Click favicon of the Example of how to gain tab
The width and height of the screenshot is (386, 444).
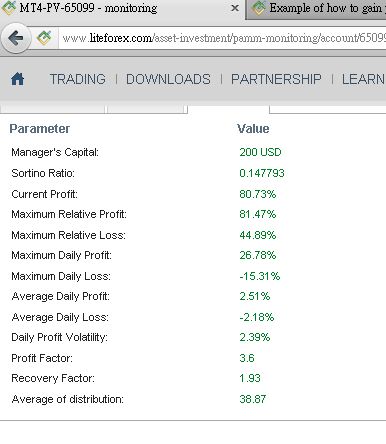coord(258,8)
